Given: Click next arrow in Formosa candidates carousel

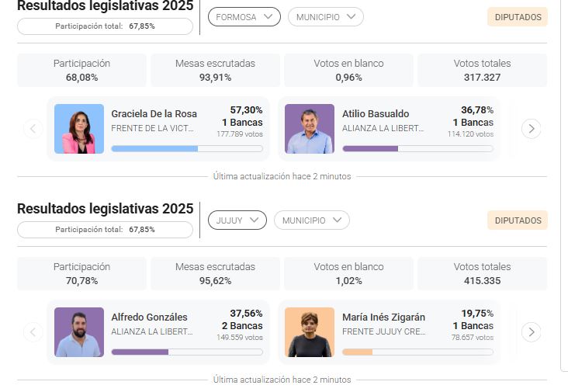Looking at the screenshot, I should [x=531, y=129].
